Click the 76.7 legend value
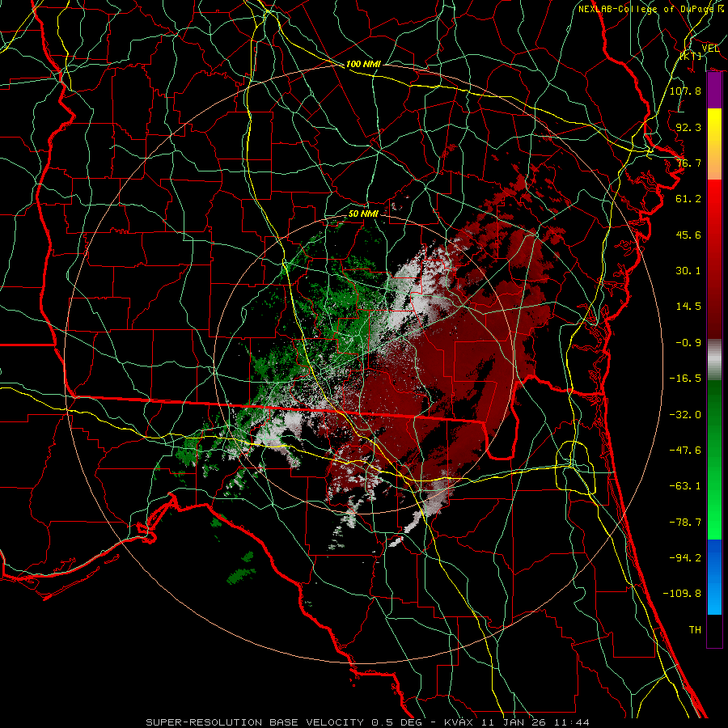Image resolution: width=728 pixels, height=728 pixels. coord(688,163)
